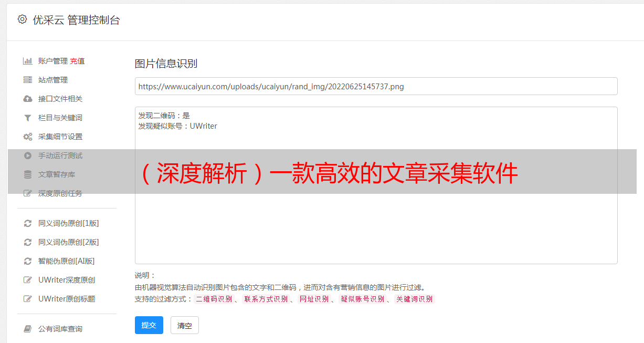The image size is (644, 343).
Task: Click the edit icon beside UWriter深度原创
Action: point(28,280)
